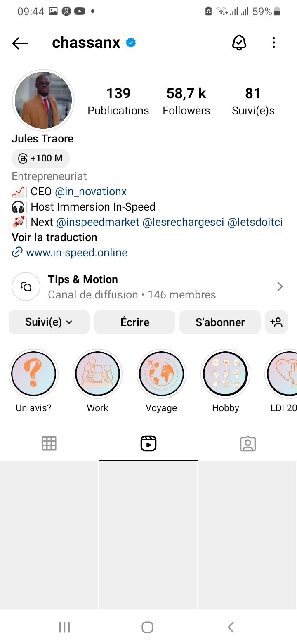Tap the back arrow icon
Screen dimensions: 297x644
20,43
